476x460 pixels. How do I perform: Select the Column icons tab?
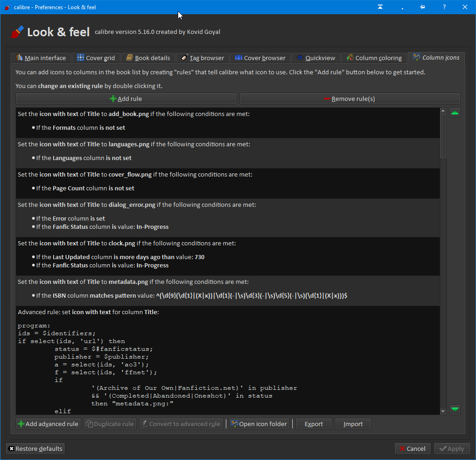click(x=436, y=57)
